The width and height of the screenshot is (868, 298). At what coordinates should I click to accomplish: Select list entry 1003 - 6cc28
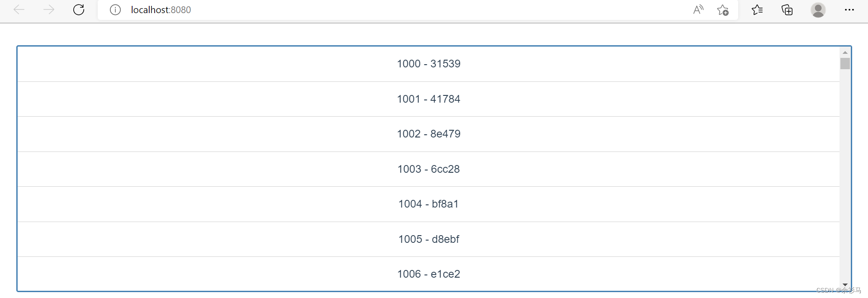(428, 169)
